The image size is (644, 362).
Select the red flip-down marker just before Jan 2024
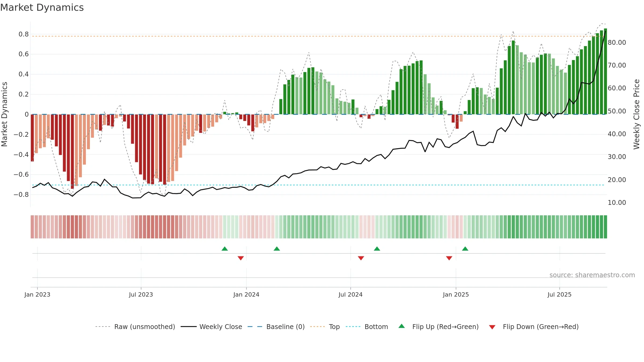click(241, 258)
